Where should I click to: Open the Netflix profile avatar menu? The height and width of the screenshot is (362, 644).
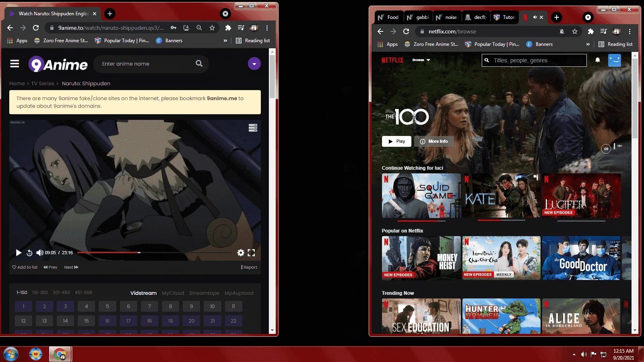pos(615,60)
